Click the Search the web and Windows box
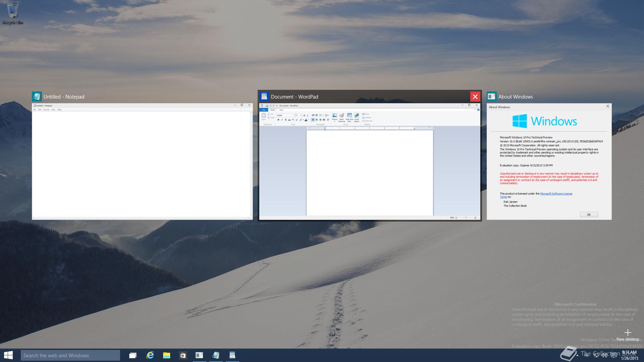The width and height of the screenshot is (644, 362). [x=70, y=355]
